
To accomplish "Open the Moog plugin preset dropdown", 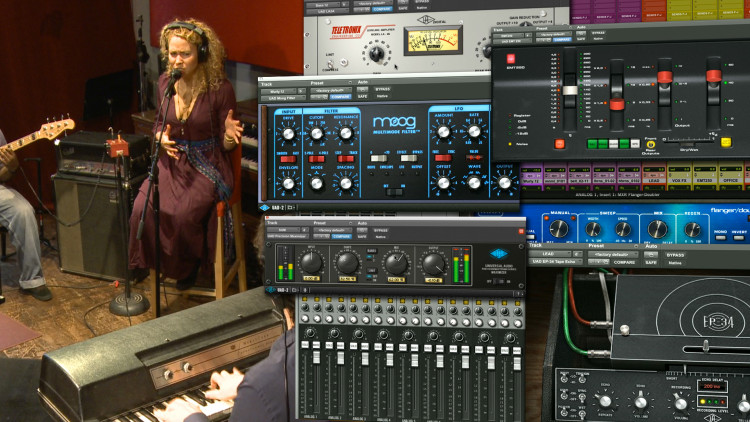I will pyautogui.click(x=331, y=90).
